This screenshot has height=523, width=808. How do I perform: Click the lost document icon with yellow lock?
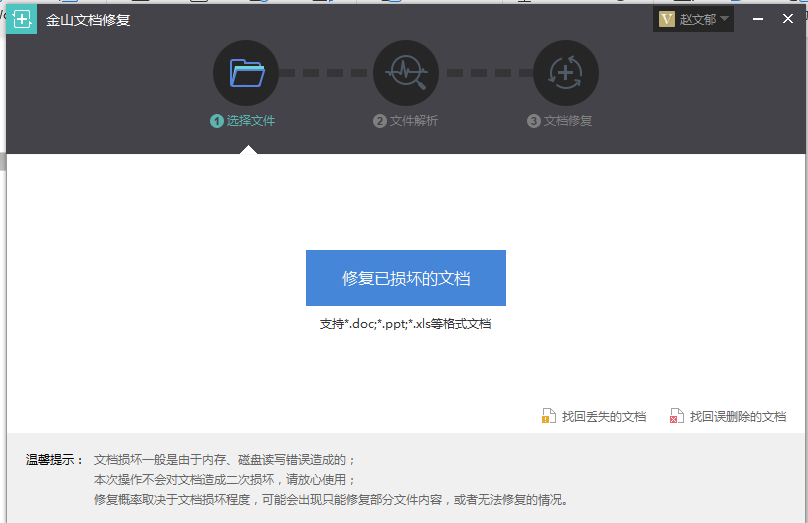click(x=549, y=416)
